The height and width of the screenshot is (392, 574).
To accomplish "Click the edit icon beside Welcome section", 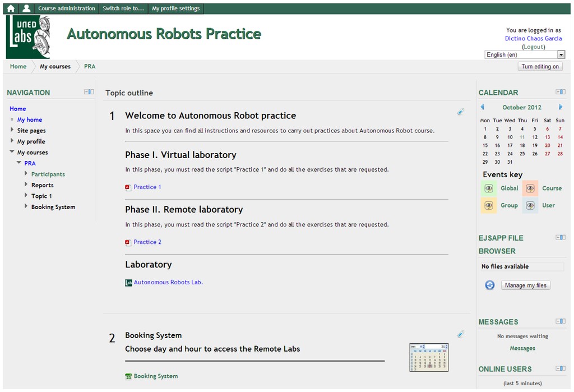I will pyautogui.click(x=460, y=112).
